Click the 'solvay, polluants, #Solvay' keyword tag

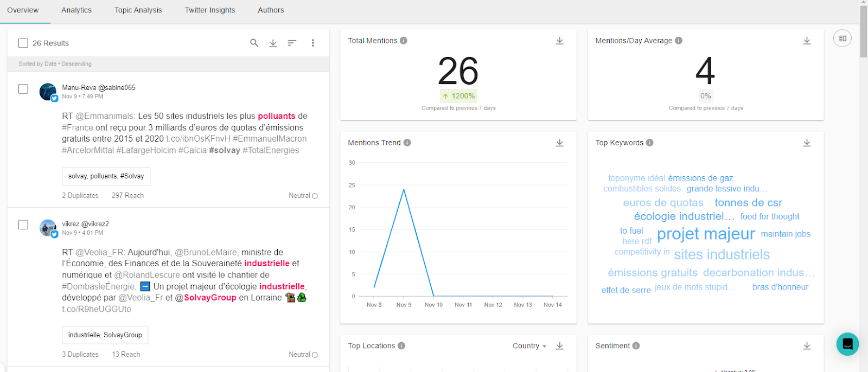[106, 176]
